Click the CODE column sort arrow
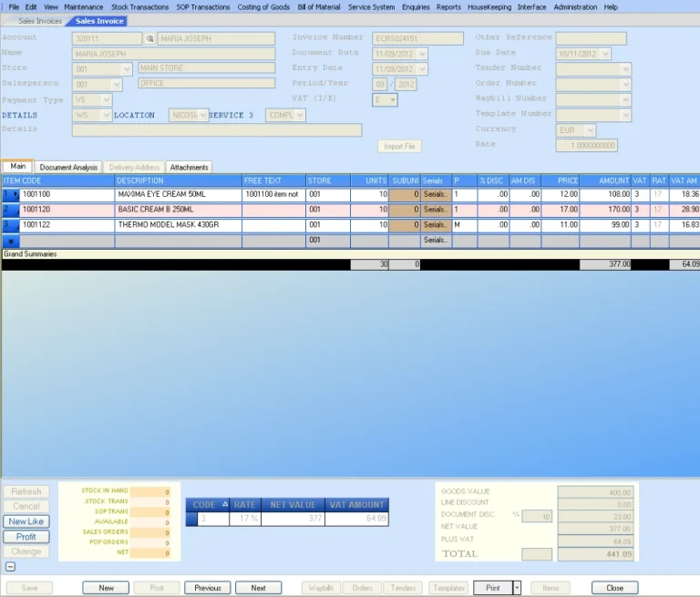The image size is (700, 597). tap(225, 504)
